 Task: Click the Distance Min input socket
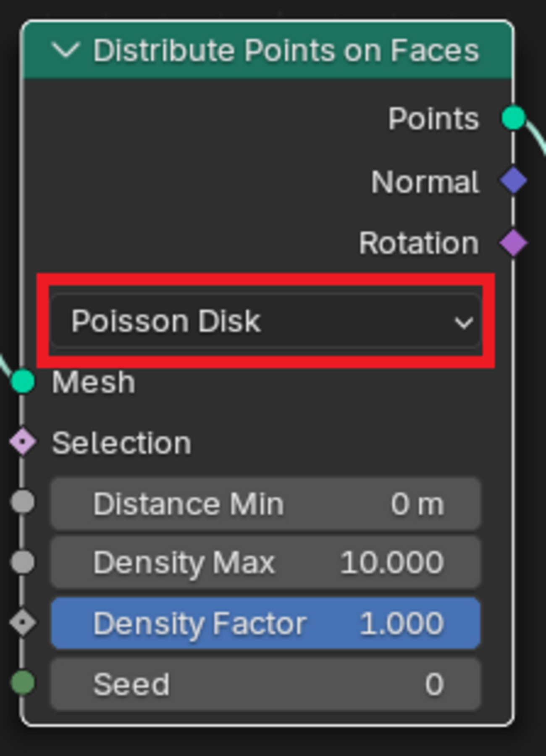(23, 502)
